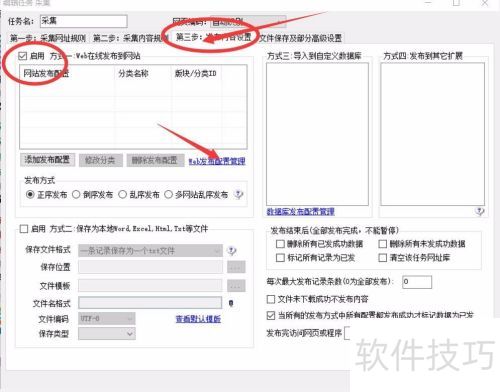
Task: Open 网页编码 dropdown
Action: [248, 22]
